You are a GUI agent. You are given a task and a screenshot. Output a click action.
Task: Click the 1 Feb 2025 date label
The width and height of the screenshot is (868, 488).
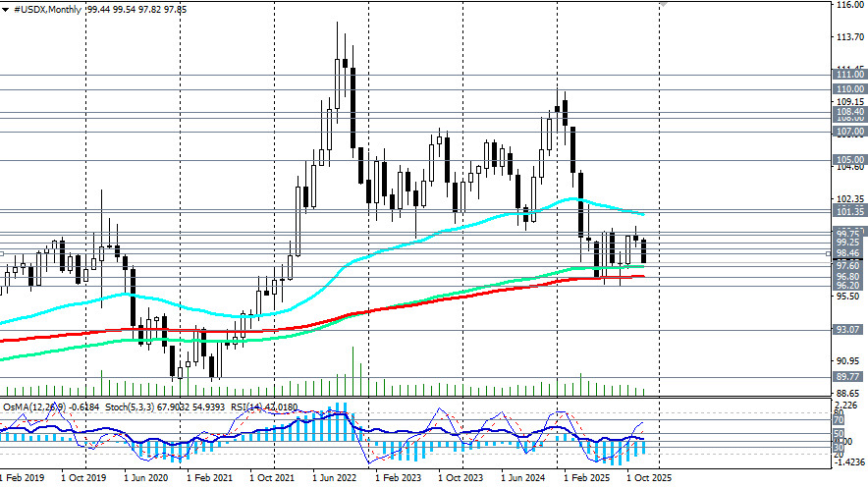(587, 477)
